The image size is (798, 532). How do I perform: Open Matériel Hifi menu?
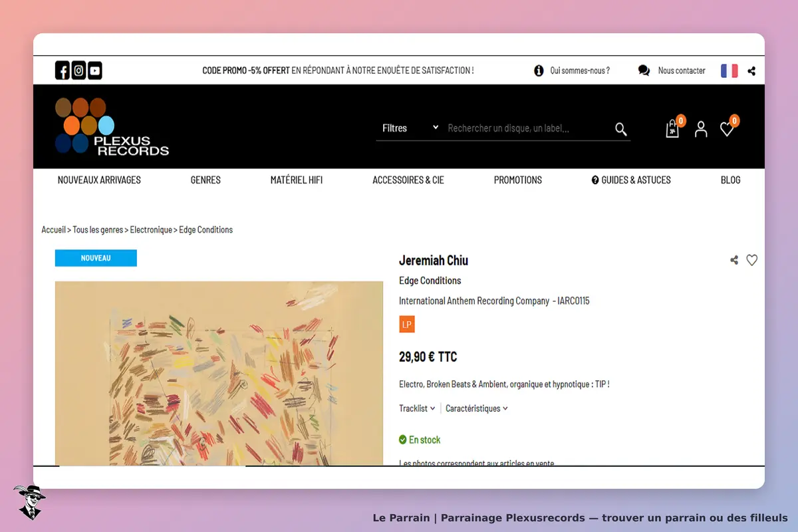(297, 180)
